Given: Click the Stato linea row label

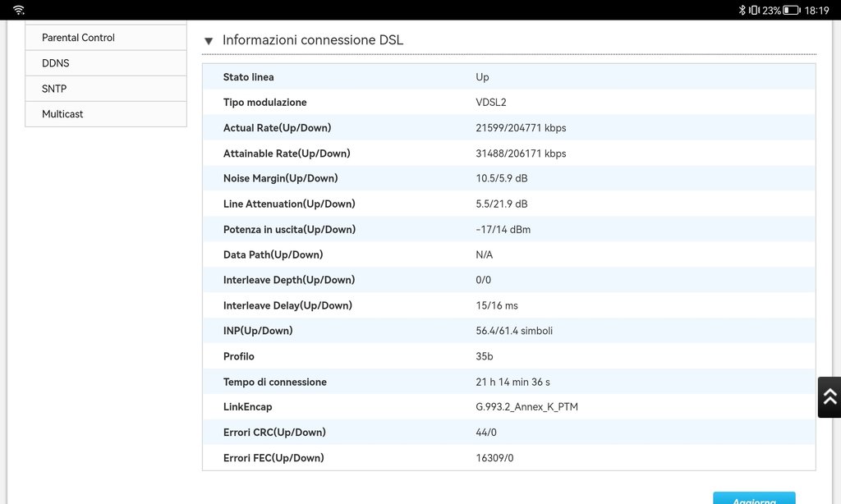Looking at the screenshot, I should click(x=249, y=77).
